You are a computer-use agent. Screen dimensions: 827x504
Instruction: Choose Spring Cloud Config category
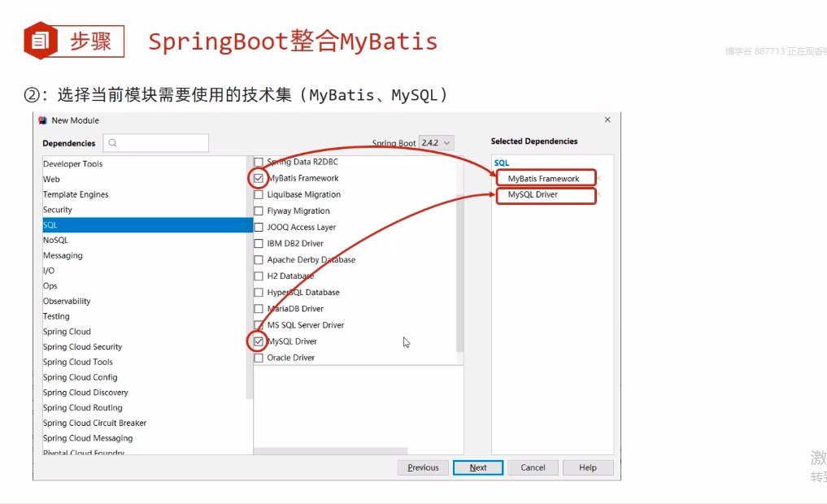click(144, 378)
